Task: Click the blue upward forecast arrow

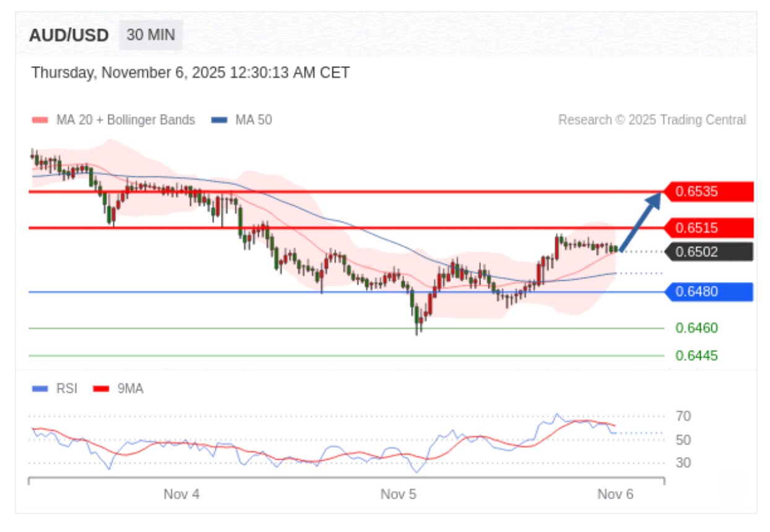Action: click(x=641, y=221)
